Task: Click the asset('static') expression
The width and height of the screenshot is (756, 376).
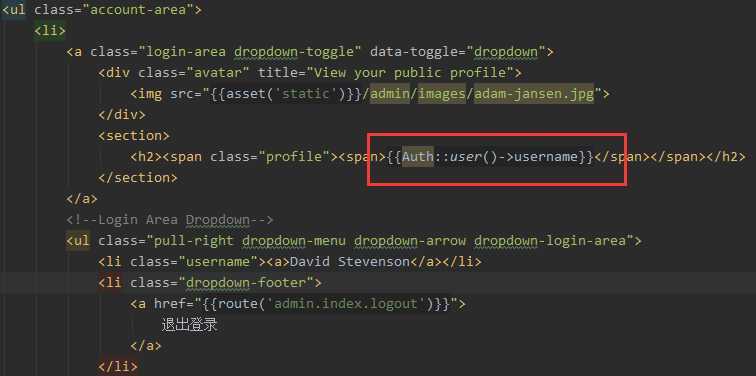Action: tap(286, 94)
